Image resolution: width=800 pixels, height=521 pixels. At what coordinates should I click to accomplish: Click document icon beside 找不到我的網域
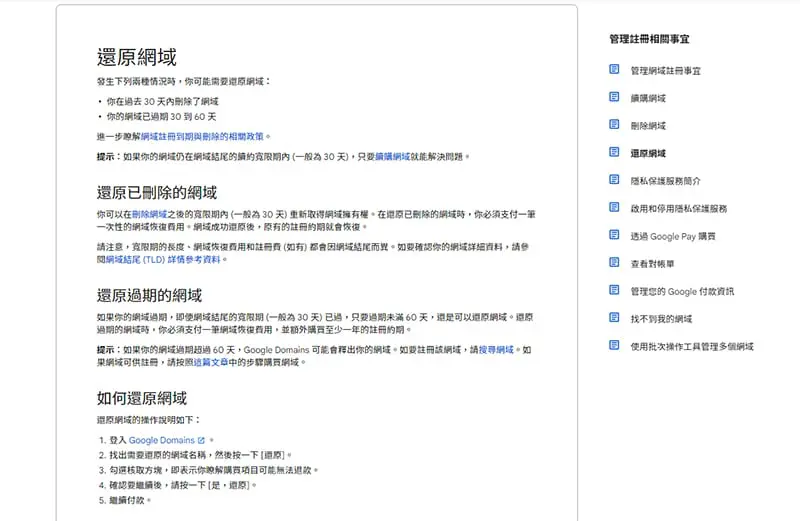(614, 318)
